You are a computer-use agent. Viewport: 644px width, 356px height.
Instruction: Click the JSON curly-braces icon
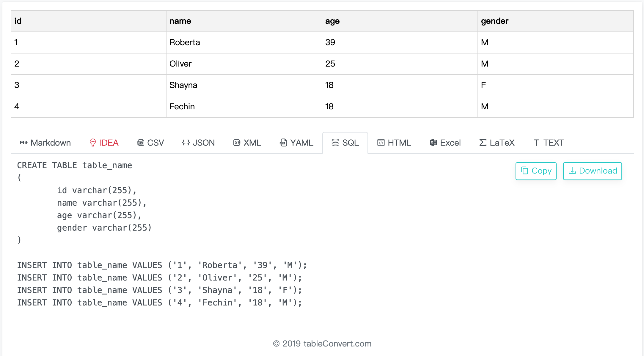(186, 143)
